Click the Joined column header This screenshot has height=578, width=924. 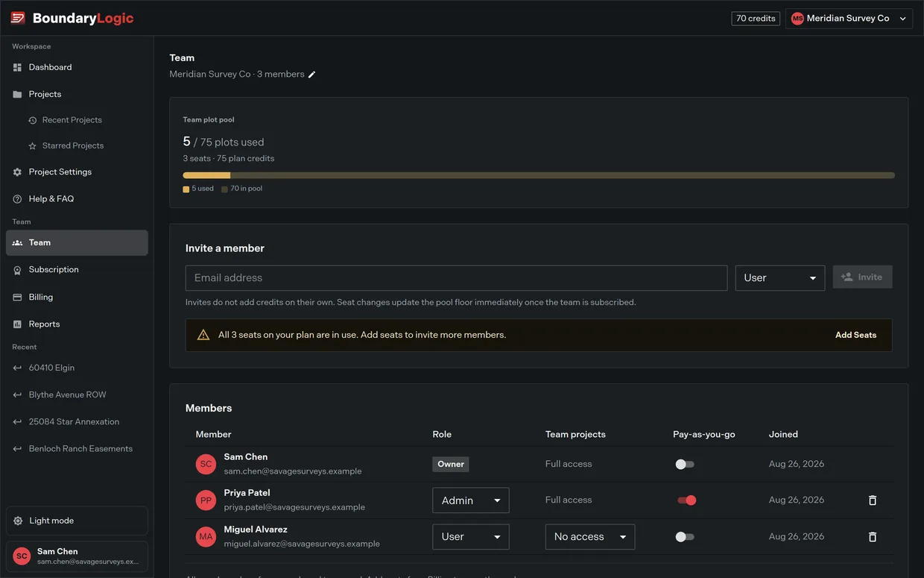[x=783, y=435]
